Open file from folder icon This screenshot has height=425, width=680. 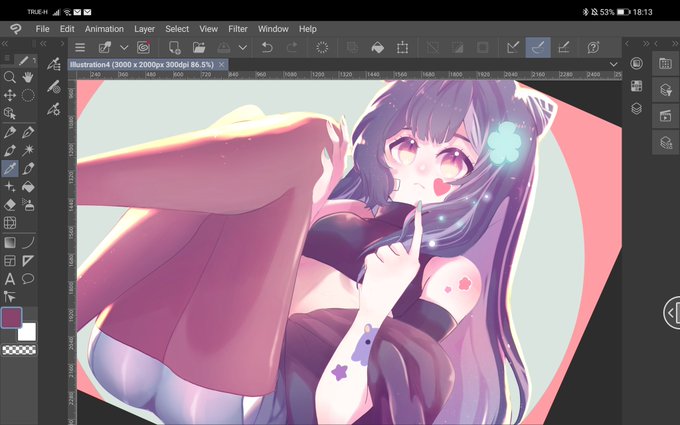(x=199, y=47)
